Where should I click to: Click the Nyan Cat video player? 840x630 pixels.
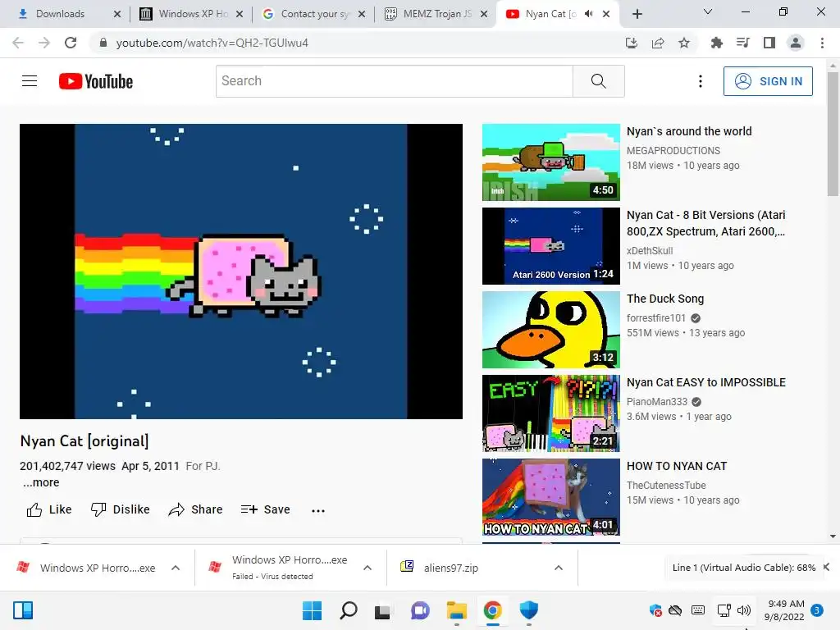pos(241,271)
